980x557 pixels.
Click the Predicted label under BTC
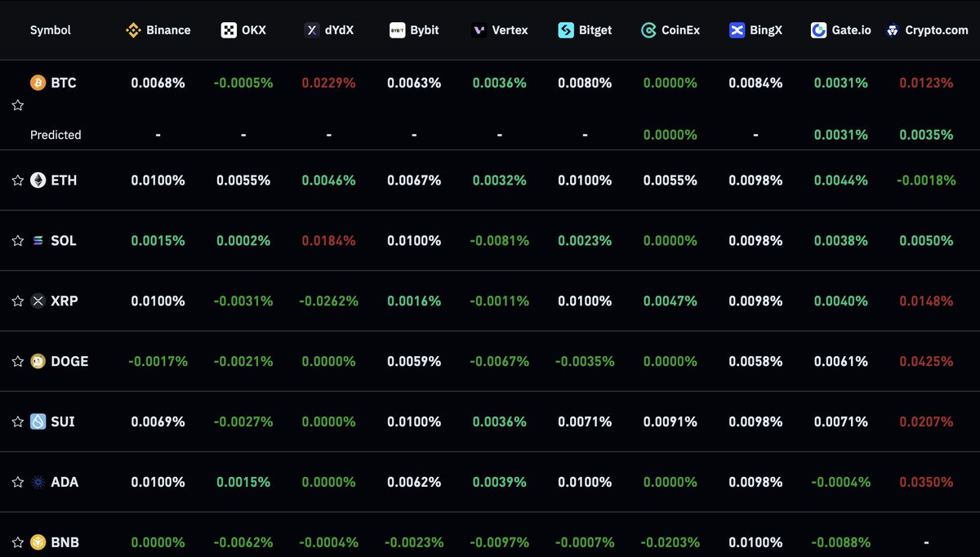[x=56, y=135]
